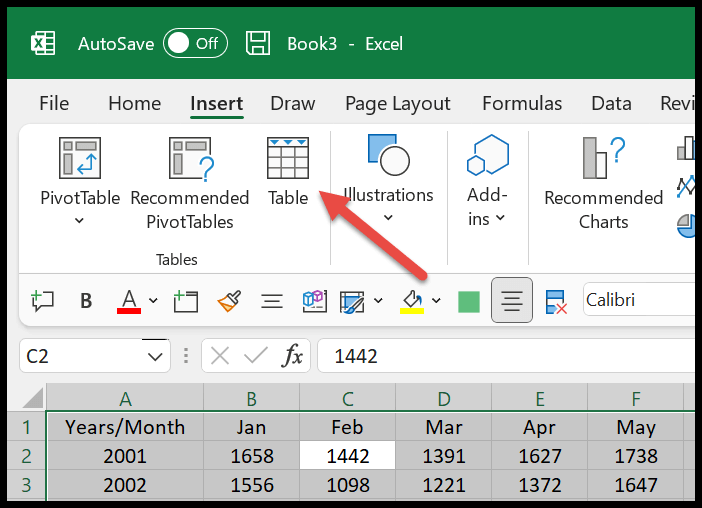Viewport: 702px width, 508px height.
Task: Open the File tab
Action: (54, 103)
